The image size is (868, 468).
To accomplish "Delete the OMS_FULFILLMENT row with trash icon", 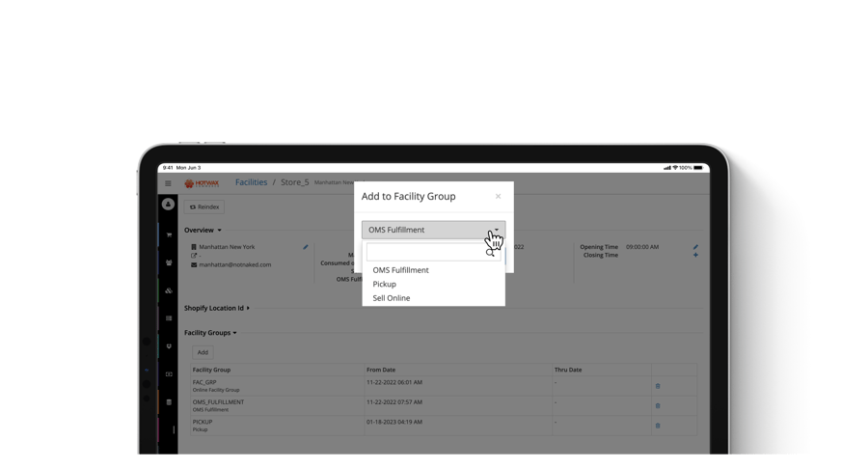I will point(658,405).
